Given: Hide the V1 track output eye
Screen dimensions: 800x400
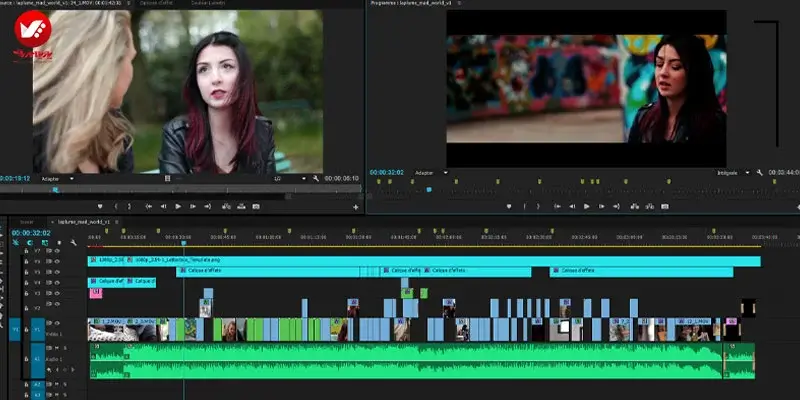Looking at the screenshot, I should (57, 323).
